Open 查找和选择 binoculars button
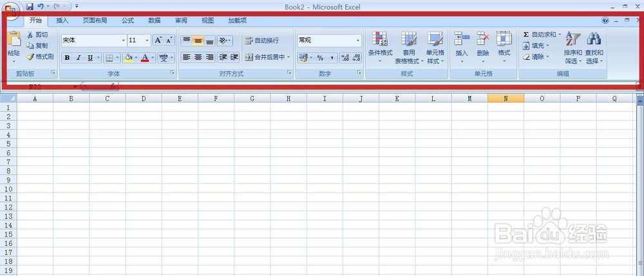 click(594, 48)
